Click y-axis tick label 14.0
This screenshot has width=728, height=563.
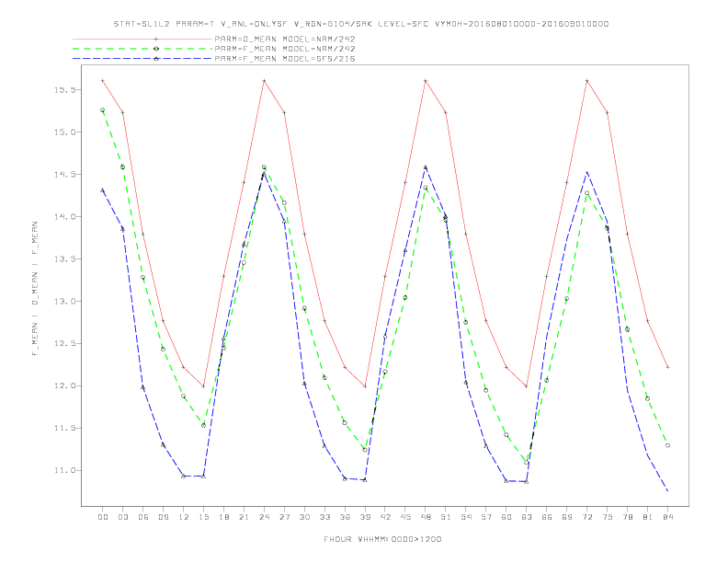(64, 216)
